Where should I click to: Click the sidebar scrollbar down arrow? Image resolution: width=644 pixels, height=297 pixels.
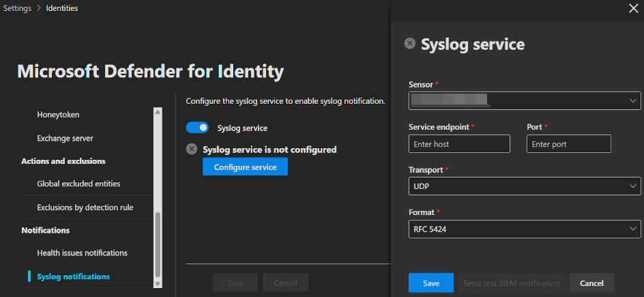pos(158,283)
